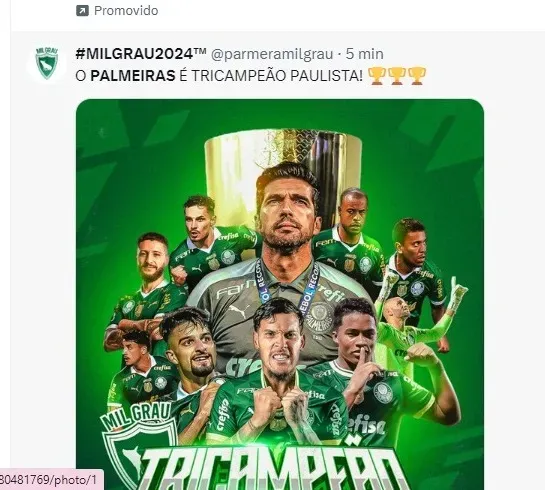Click the TRICAMPEÃO PAULISTA tweet text
Image resolution: width=545 pixels, height=490 pixels.
tap(277, 75)
